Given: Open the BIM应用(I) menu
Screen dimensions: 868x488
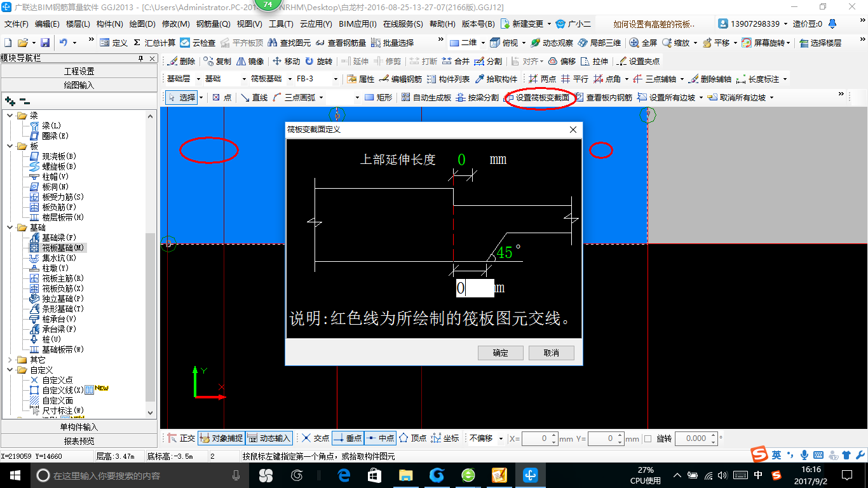Looking at the screenshot, I should click(x=358, y=24).
